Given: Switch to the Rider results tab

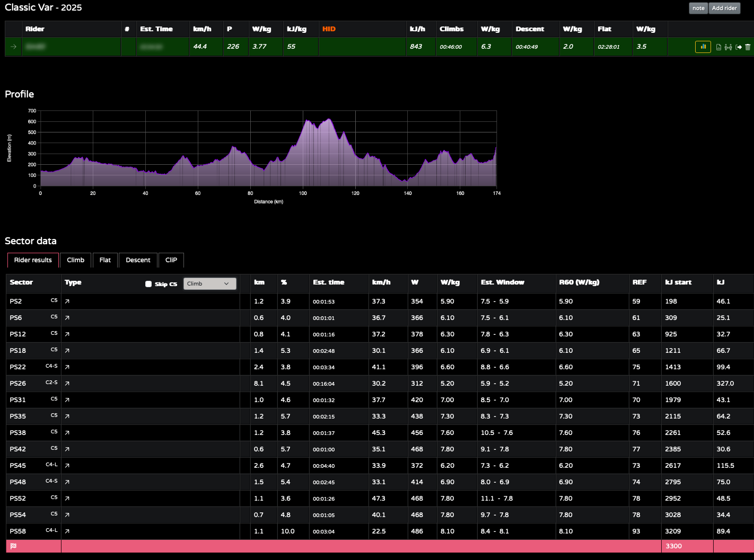Looking at the screenshot, I should [x=33, y=260].
